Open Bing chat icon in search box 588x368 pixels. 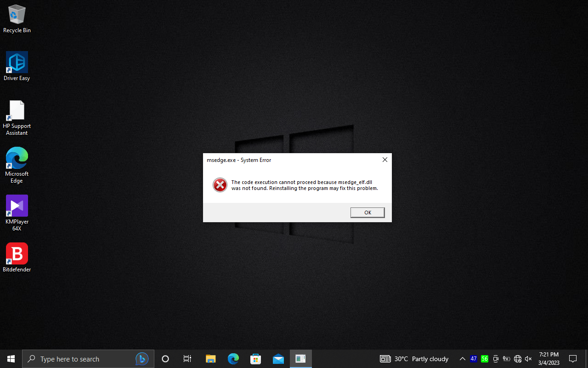coord(142,359)
